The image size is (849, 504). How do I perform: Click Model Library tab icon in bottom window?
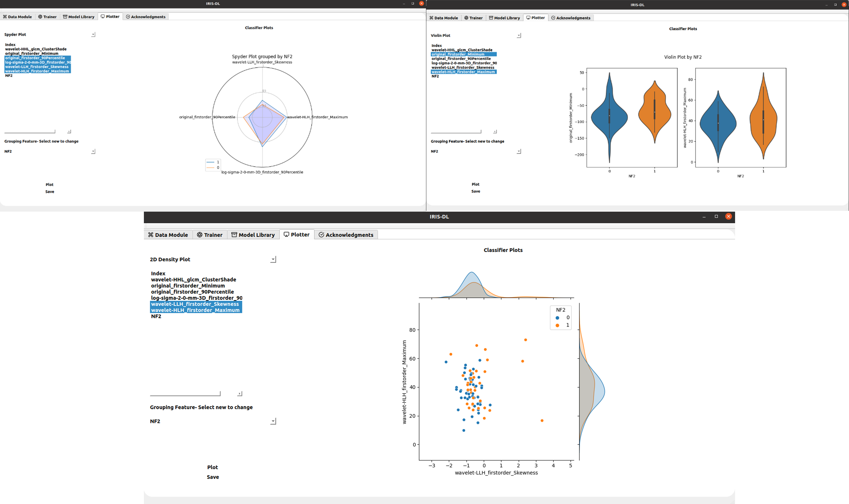pyautogui.click(x=234, y=235)
